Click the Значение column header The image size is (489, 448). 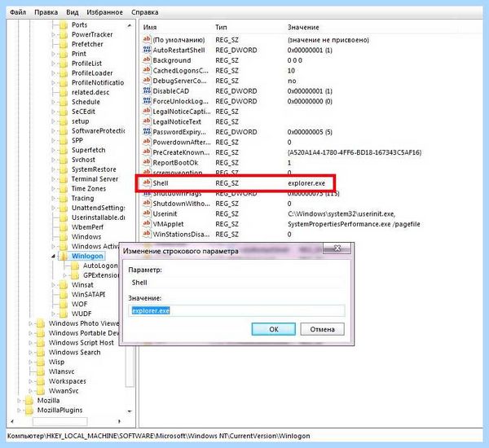303,28
